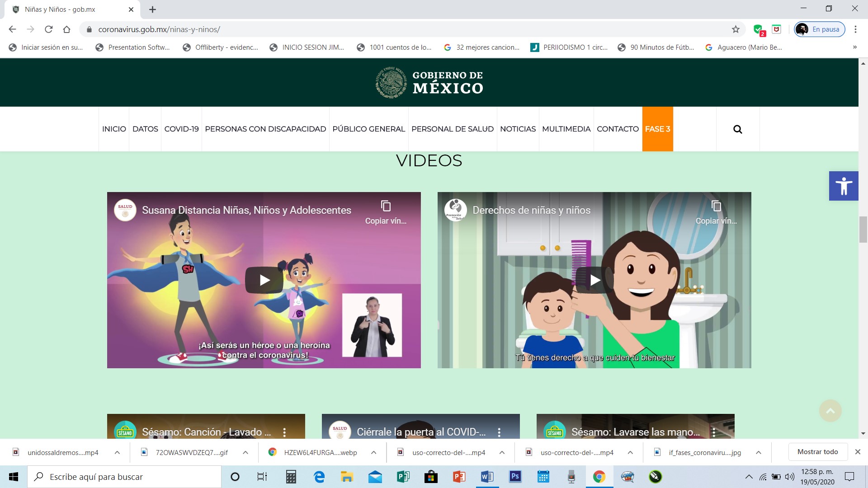Open options menu of Sésamo Canción video
The image size is (868, 488).
(x=284, y=432)
